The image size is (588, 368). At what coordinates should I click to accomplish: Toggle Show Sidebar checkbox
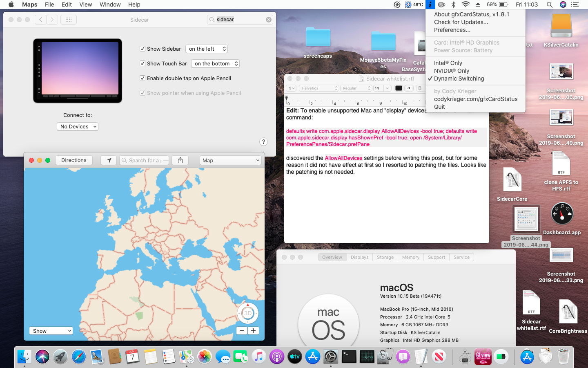(x=143, y=49)
